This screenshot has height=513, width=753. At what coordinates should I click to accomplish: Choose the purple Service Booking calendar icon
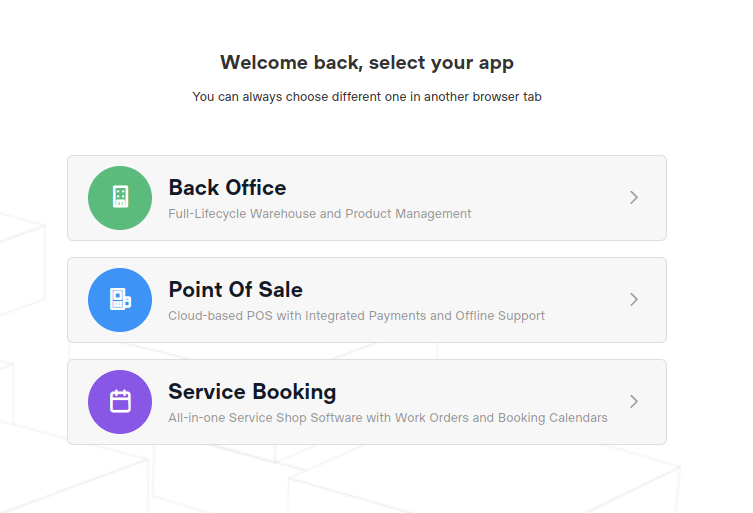click(x=120, y=402)
